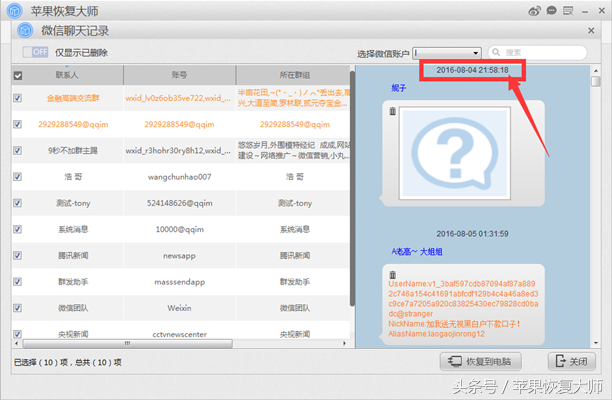Click the message list icon in title bar
This screenshot has height=400, width=612.
coord(568,11)
